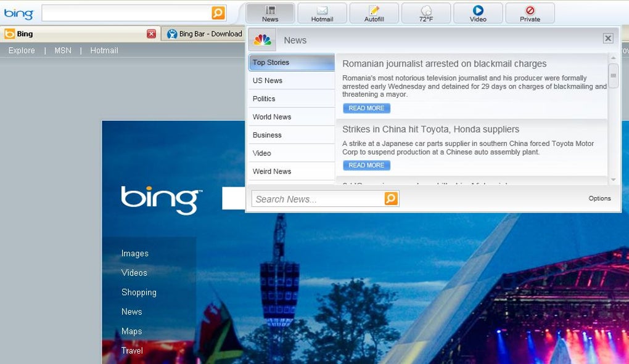This screenshot has width=629, height=364.
Task: Open News panel Options
Action: click(x=599, y=198)
